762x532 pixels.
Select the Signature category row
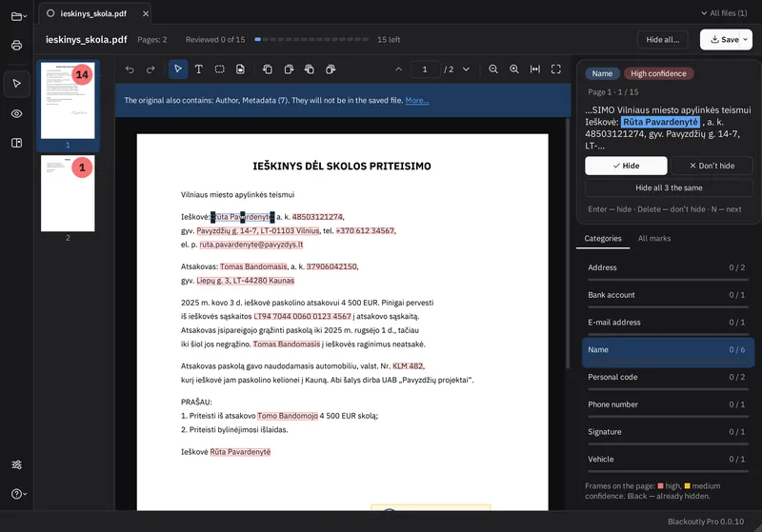pos(667,432)
